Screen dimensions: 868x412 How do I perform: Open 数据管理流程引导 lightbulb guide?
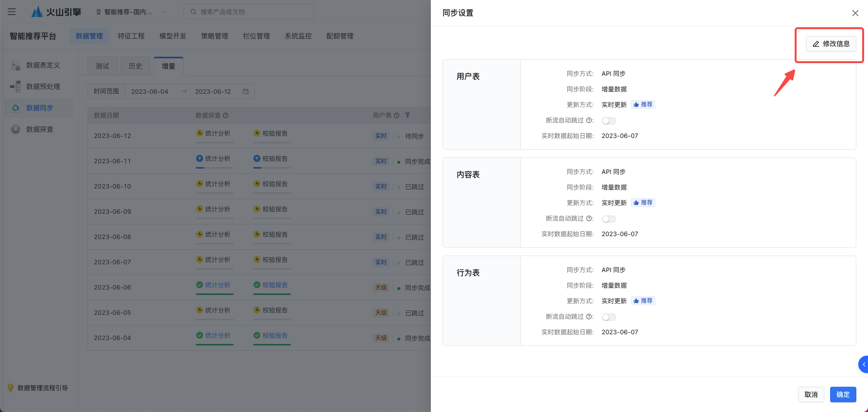(10, 388)
